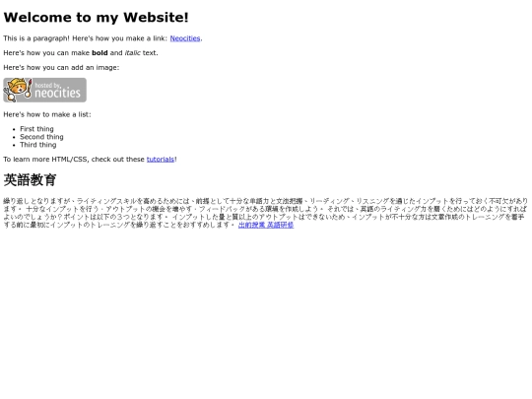Viewport: 532px width, 399px height.
Task: Click 'Here's how you can add an image:' text
Action: coord(61,68)
